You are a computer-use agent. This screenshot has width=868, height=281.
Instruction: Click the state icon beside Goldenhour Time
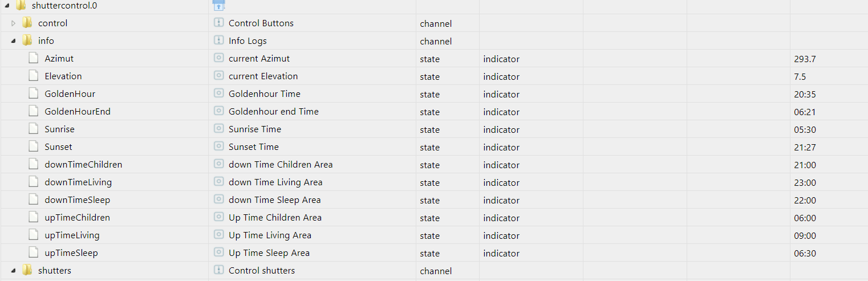point(218,93)
